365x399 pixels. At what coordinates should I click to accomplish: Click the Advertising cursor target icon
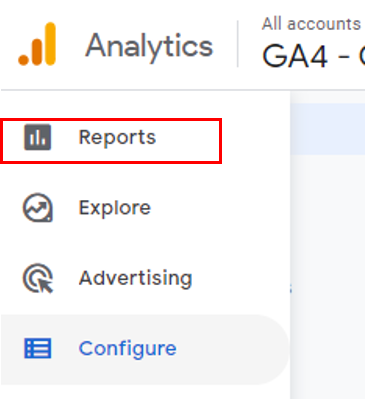pyautogui.click(x=38, y=278)
